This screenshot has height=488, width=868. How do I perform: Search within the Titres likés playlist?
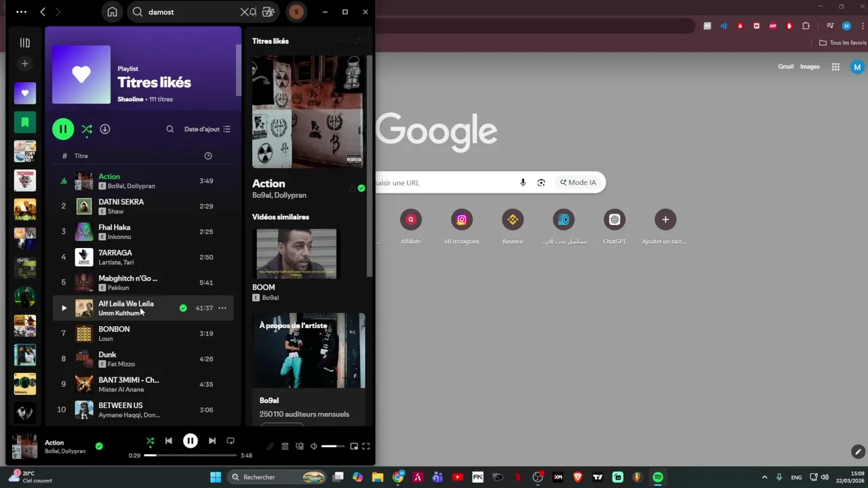170,129
